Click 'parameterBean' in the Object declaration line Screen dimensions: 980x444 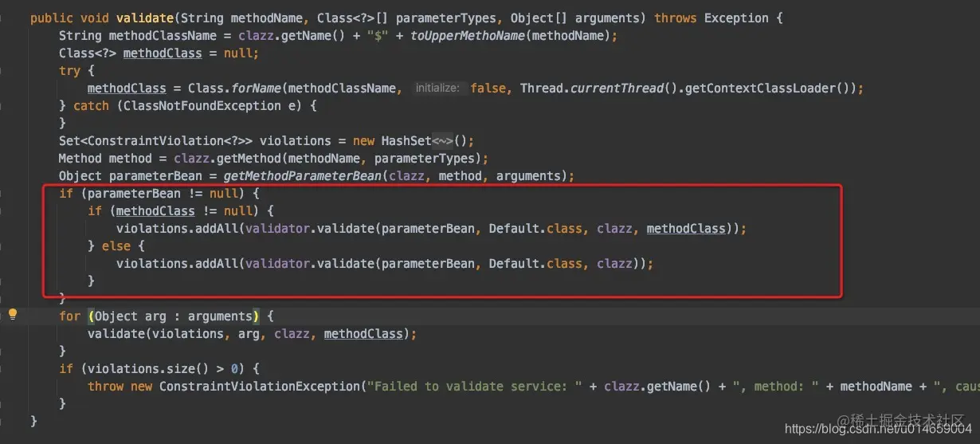(155, 176)
